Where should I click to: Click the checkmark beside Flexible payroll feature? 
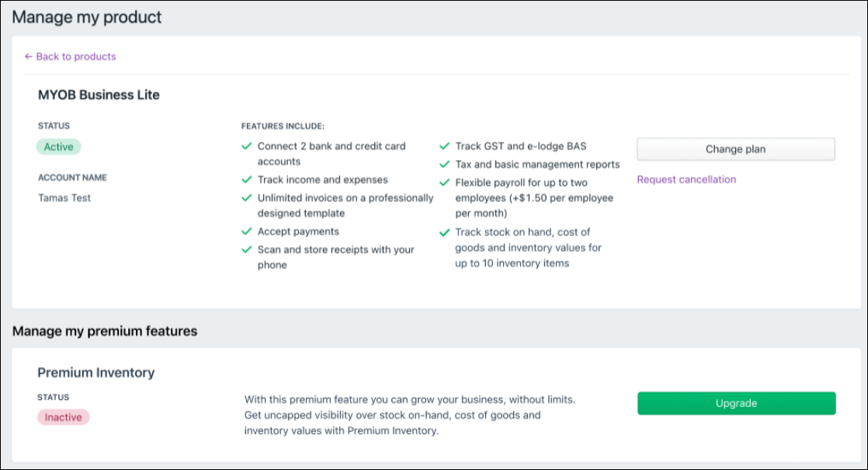[x=445, y=183]
